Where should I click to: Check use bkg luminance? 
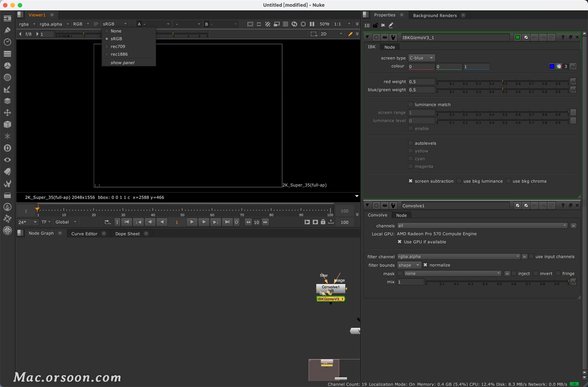point(459,181)
